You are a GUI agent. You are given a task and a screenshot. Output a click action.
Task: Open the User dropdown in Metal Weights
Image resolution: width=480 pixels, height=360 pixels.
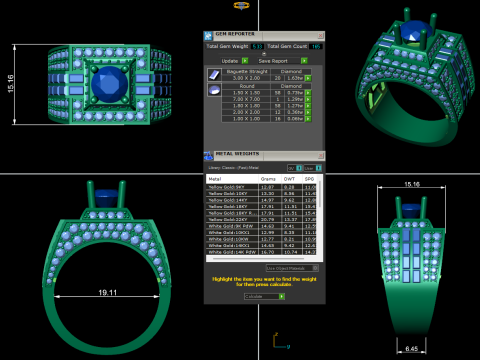click(x=313, y=168)
